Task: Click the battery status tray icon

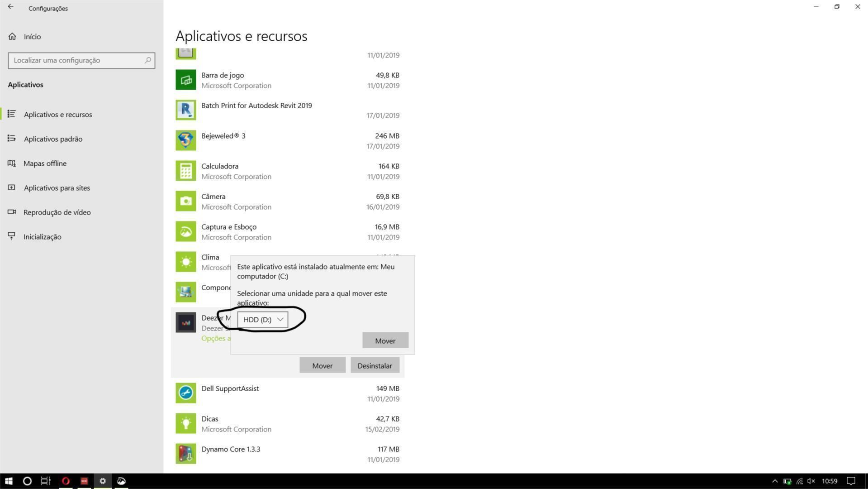Action: pyautogui.click(x=787, y=481)
